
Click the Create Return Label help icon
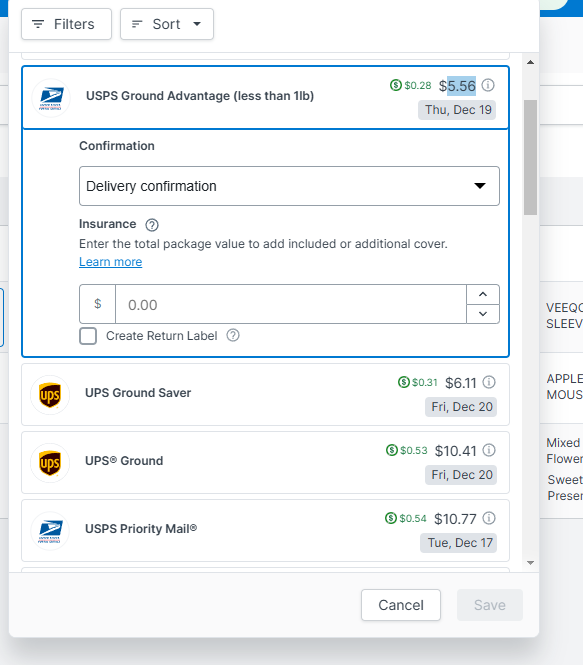coord(233,335)
